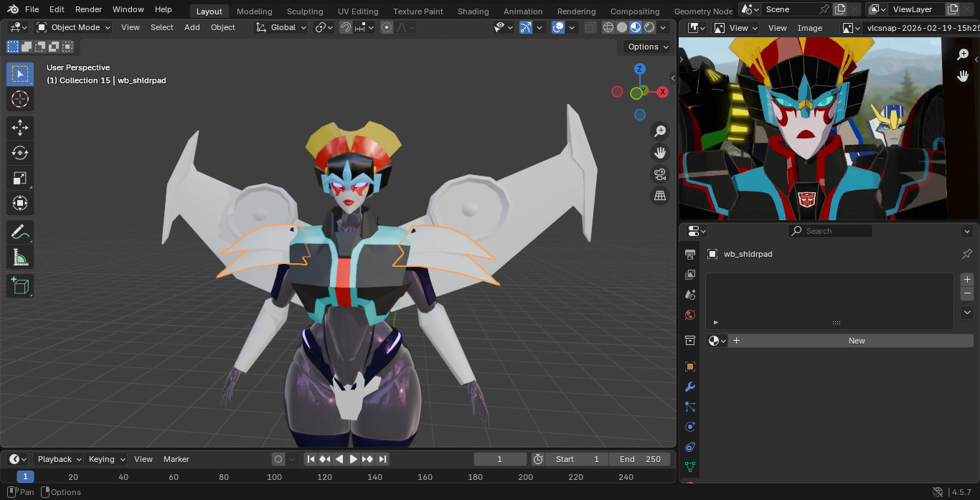Enable Extend selection mode icon
This screenshot has width=980, height=500.
click(x=27, y=47)
